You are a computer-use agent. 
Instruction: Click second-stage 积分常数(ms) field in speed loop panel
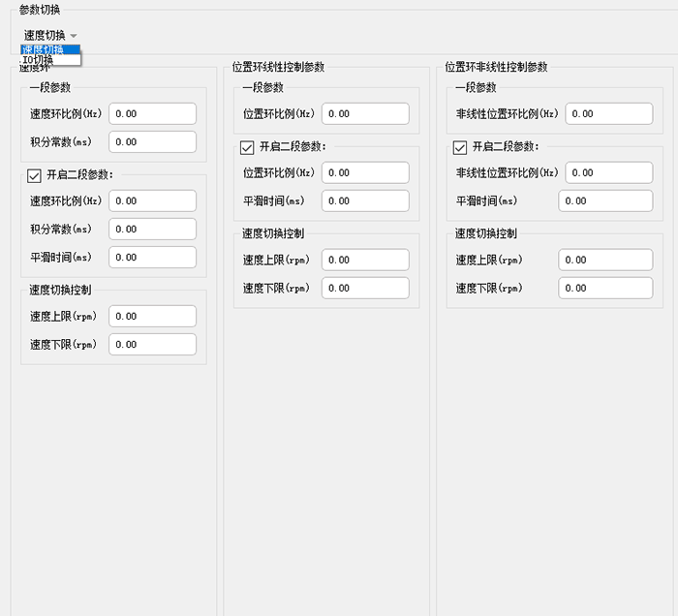[x=152, y=230]
